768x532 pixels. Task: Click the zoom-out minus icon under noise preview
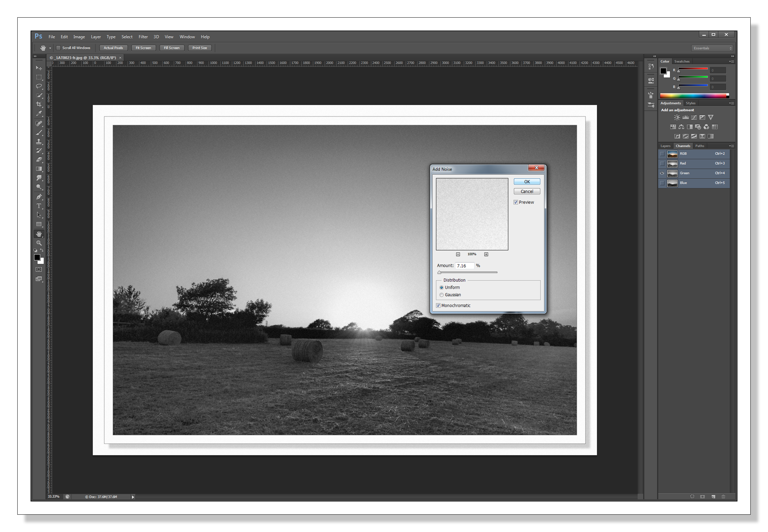(x=458, y=254)
